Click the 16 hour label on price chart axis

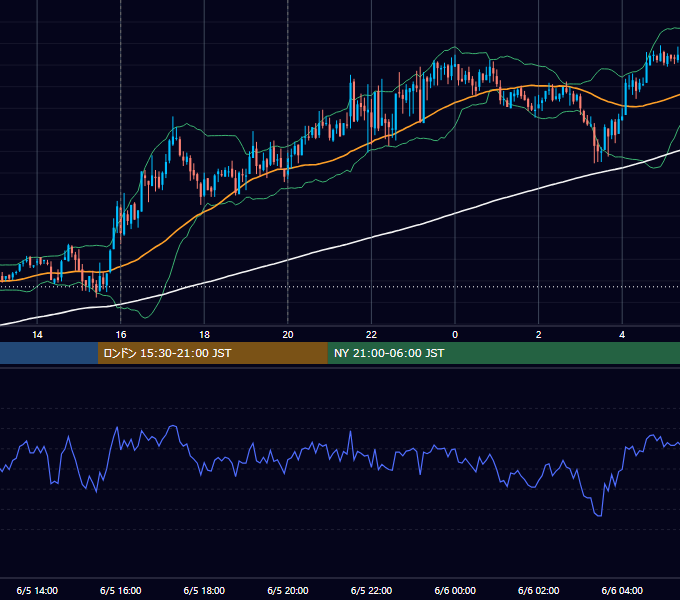point(121,335)
